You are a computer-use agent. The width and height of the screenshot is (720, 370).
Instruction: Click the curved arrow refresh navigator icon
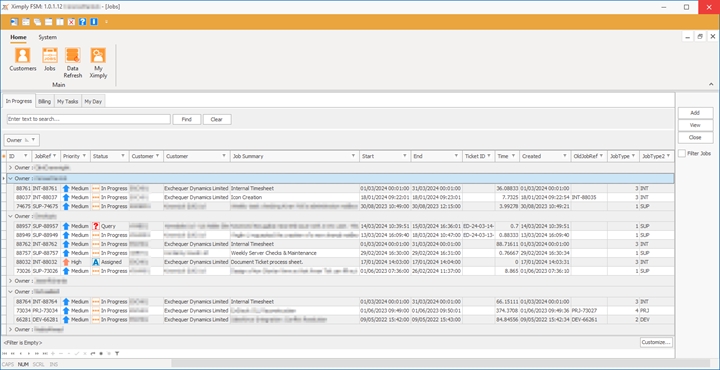[x=93, y=353]
